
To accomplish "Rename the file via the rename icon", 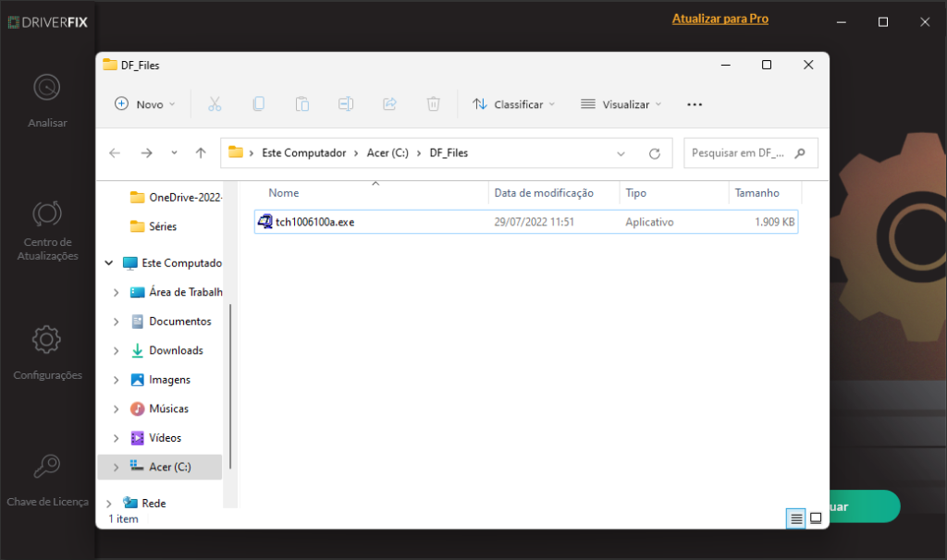I will pyautogui.click(x=346, y=103).
